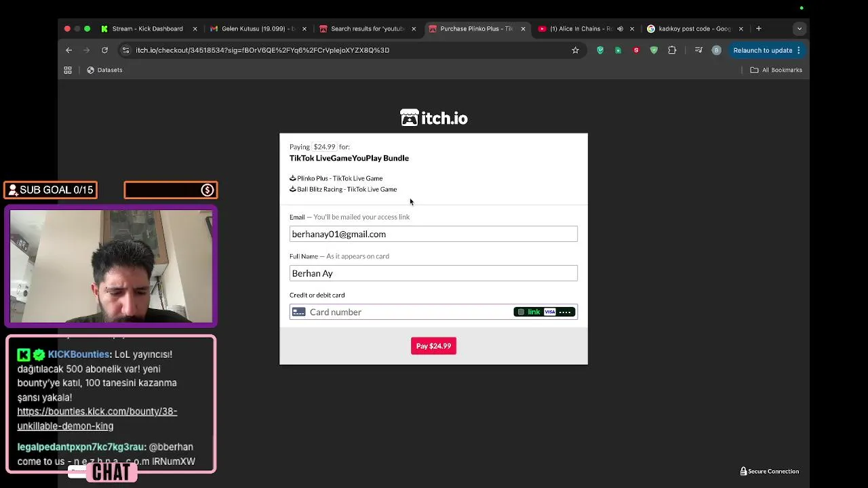
Task: Click the Link autofill button in card field
Action: pos(545,312)
